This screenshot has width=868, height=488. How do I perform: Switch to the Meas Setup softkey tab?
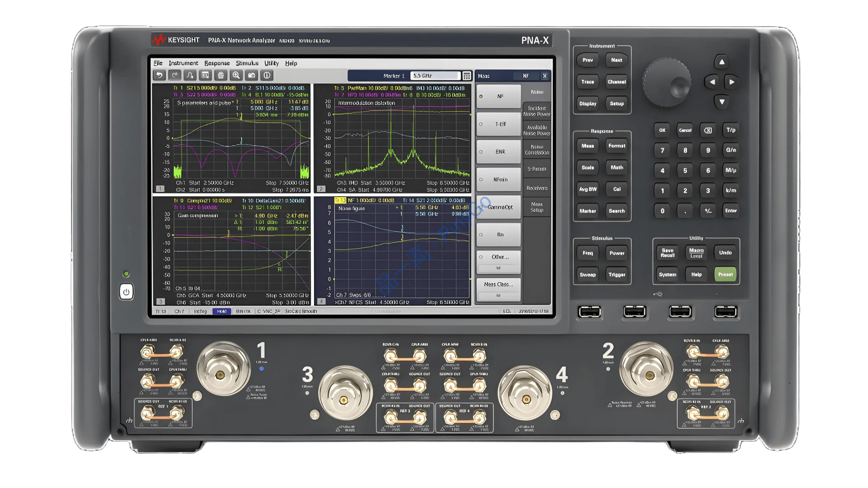[537, 207]
